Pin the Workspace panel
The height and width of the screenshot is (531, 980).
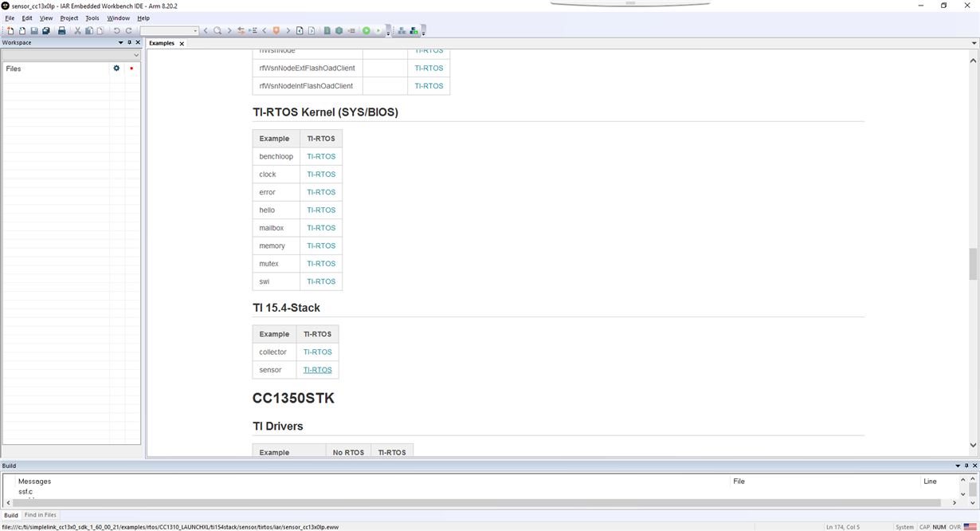(x=130, y=43)
